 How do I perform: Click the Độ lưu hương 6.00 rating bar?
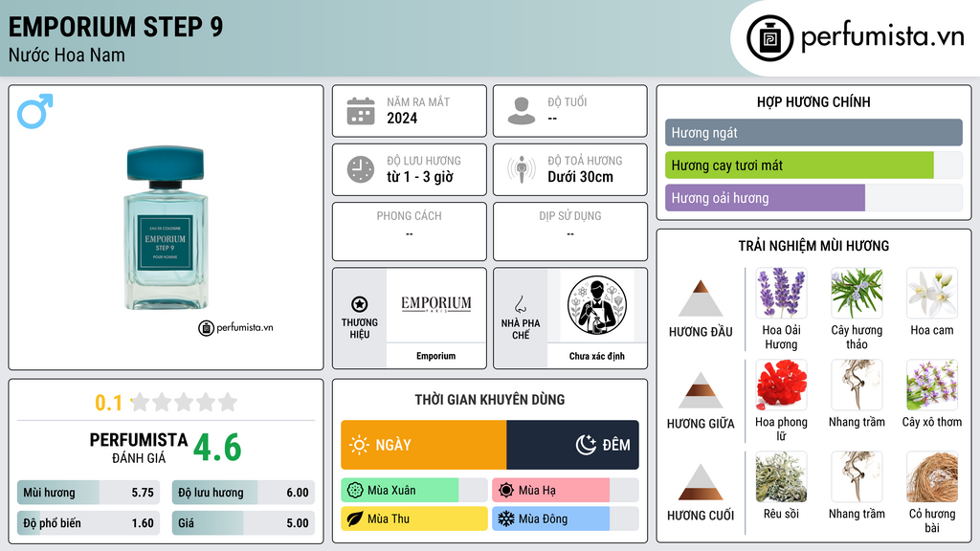tap(243, 493)
